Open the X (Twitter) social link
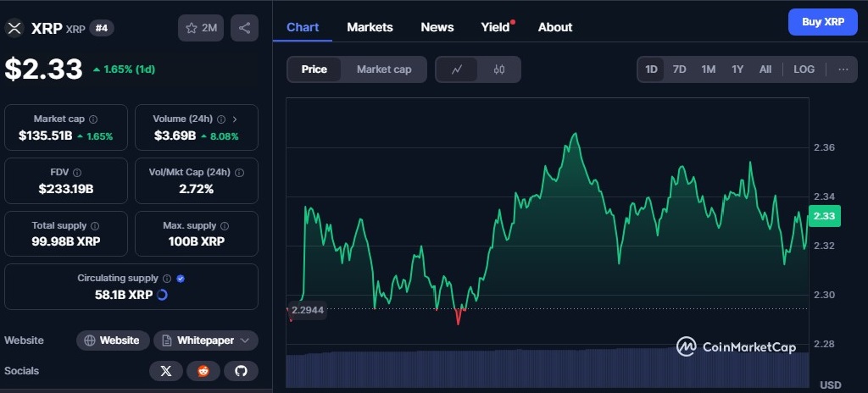 pos(166,371)
